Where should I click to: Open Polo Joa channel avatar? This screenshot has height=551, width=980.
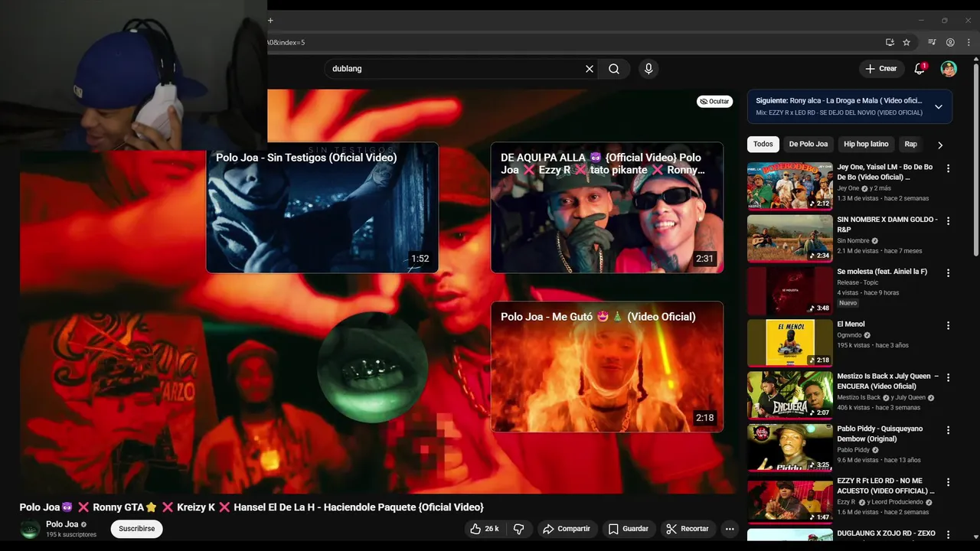coord(30,529)
